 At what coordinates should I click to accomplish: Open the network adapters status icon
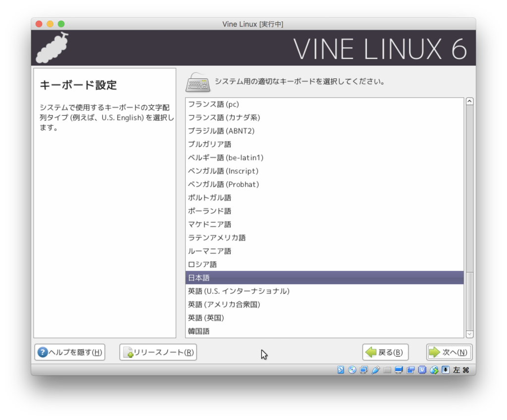pyautogui.click(x=364, y=370)
